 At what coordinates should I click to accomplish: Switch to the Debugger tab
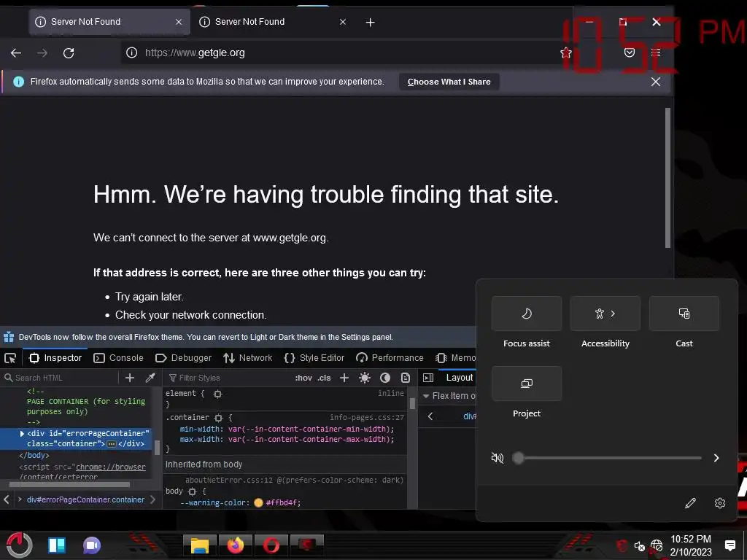pyautogui.click(x=183, y=358)
